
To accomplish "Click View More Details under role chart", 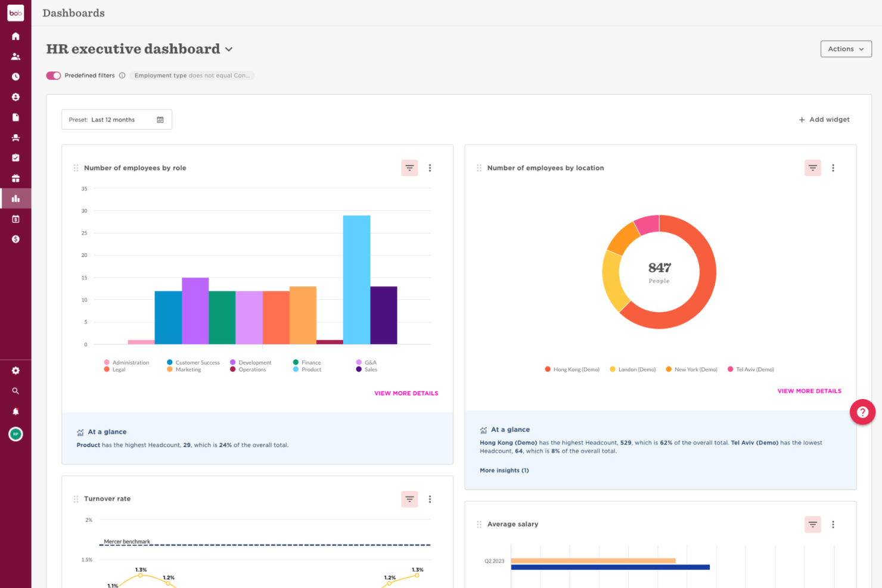I will point(406,393).
